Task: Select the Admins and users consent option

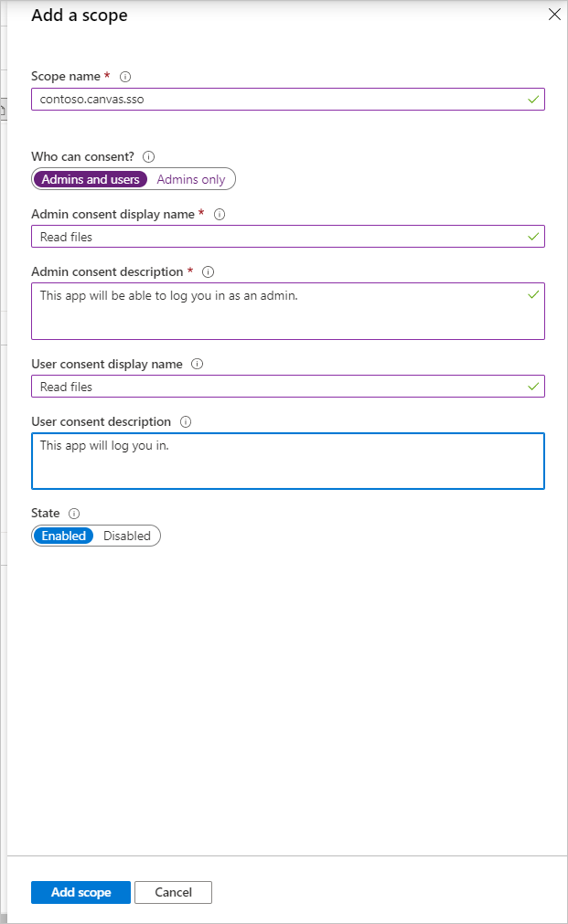Action: click(x=90, y=178)
